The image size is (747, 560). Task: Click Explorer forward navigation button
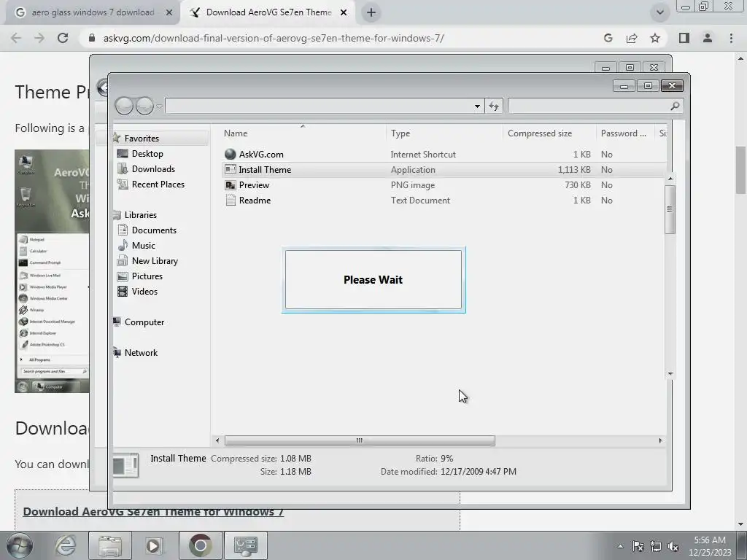click(145, 106)
